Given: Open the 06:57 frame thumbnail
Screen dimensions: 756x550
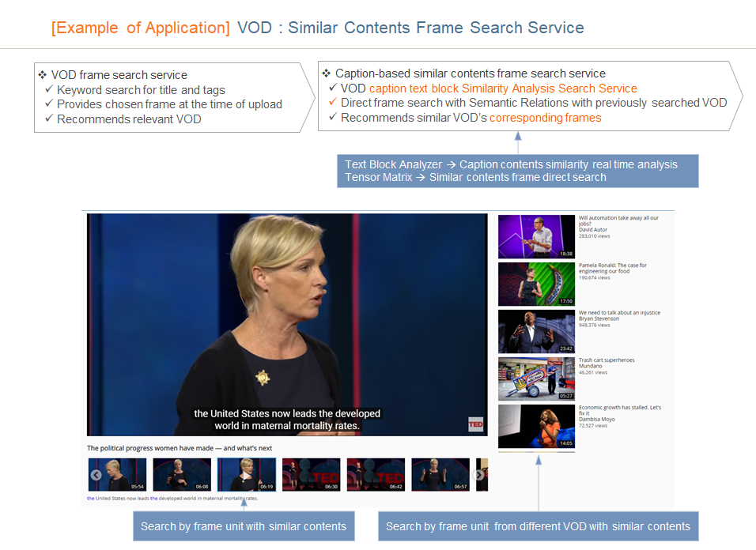Looking at the screenshot, I should [440, 474].
